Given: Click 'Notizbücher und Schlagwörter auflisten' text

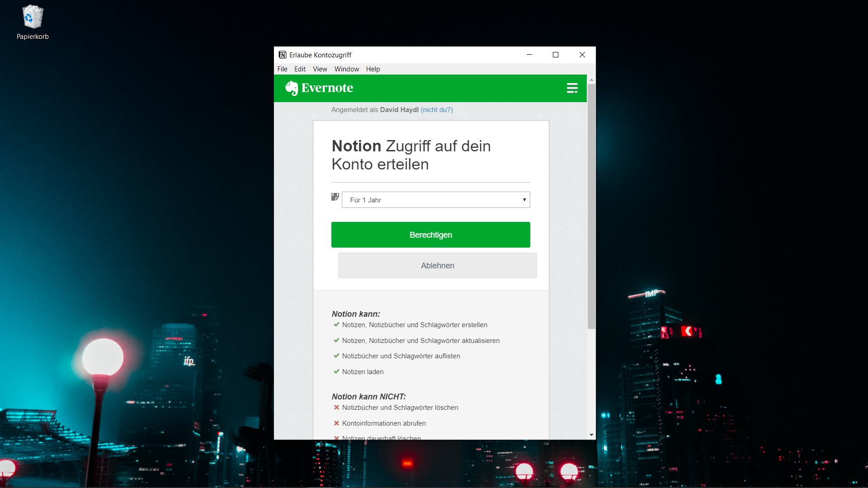Looking at the screenshot, I should [401, 356].
